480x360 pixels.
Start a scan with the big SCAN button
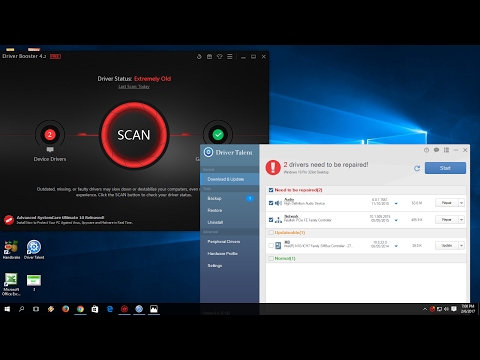point(134,135)
